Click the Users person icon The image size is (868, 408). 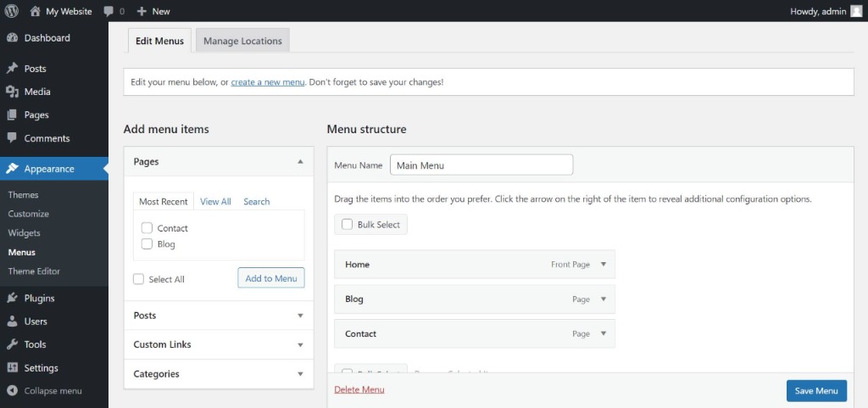pyautogui.click(x=12, y=321)
